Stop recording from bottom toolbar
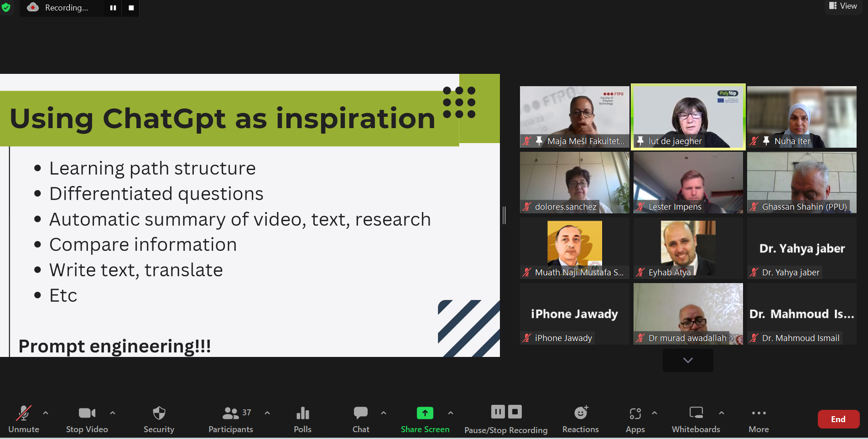868x439 pixels. pos(515,412)
